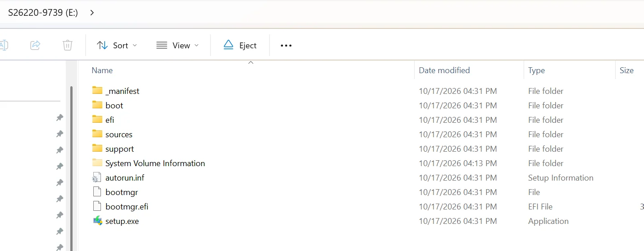Click the System Volume Information name
The height and width of the screenshot is (251, 644).
(155, 163)
